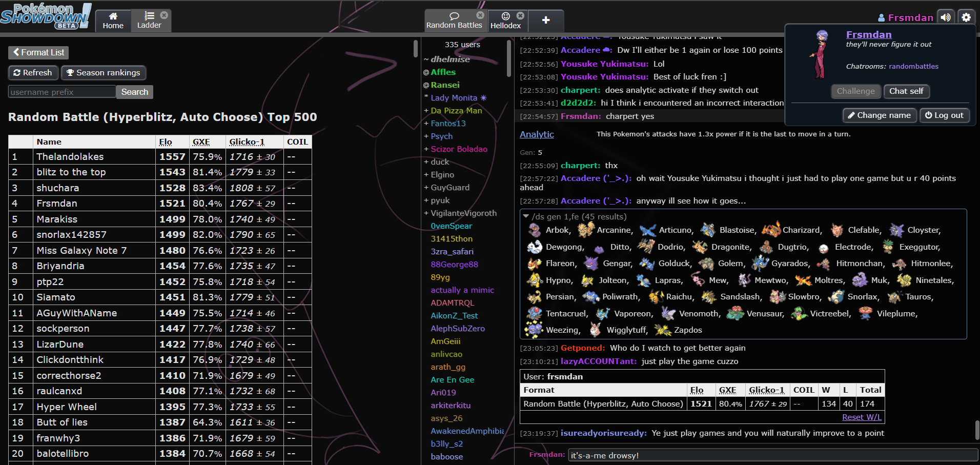Screen dimensions: 980x465
Task: Open the Ladder tab
Action: point(149,21)
